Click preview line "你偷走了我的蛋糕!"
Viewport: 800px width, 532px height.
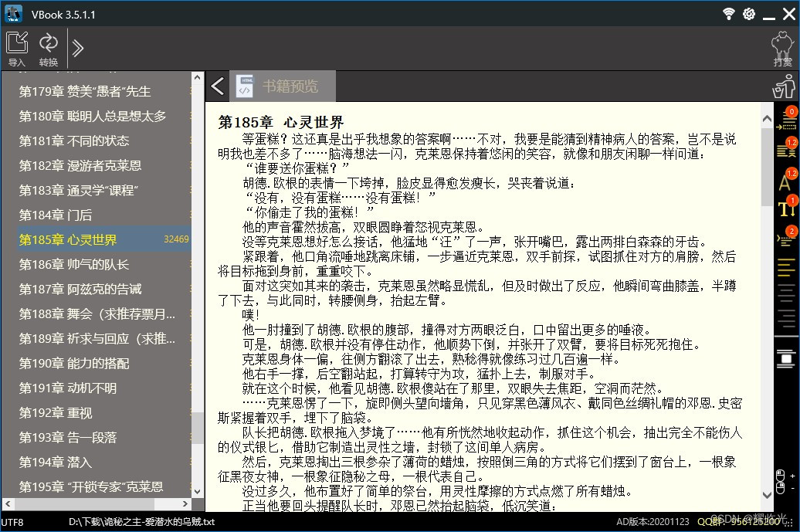pyautogui.click(x=309, y=212)
